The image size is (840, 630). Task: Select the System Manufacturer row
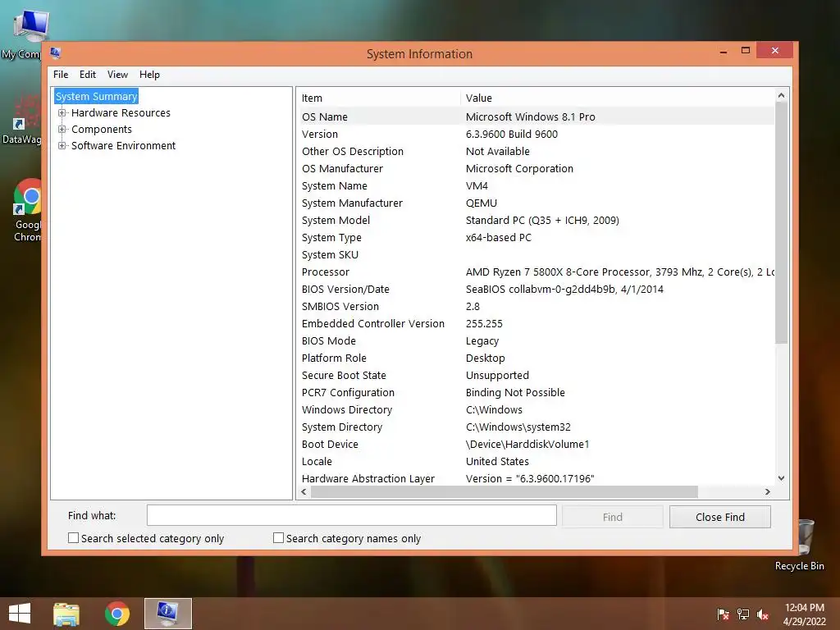[x=536, y=203]
